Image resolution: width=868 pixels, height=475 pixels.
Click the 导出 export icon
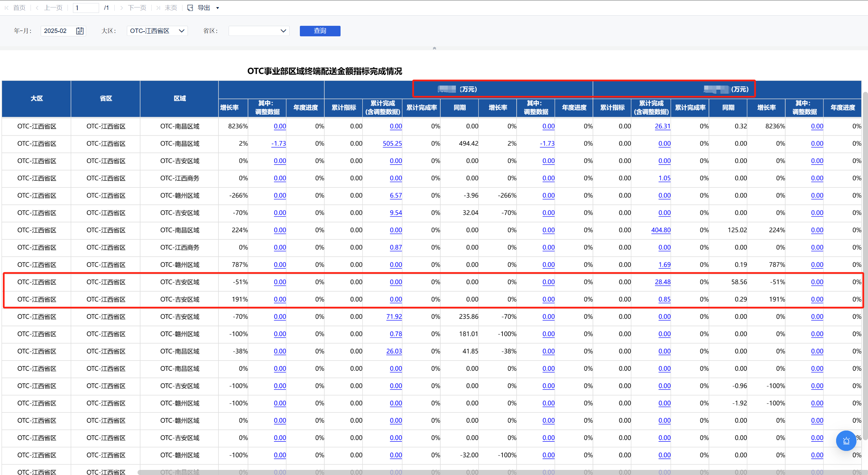point(190,8)
